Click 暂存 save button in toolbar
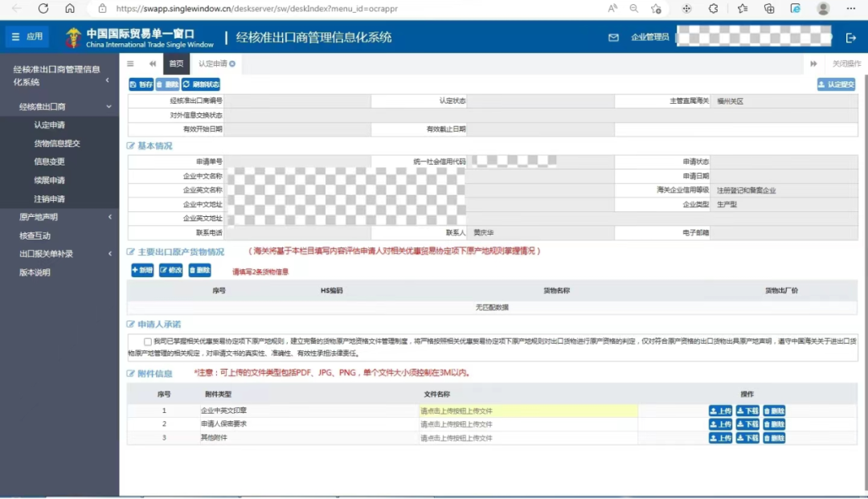This screenshot has height=499, width=868. (141, 84)
